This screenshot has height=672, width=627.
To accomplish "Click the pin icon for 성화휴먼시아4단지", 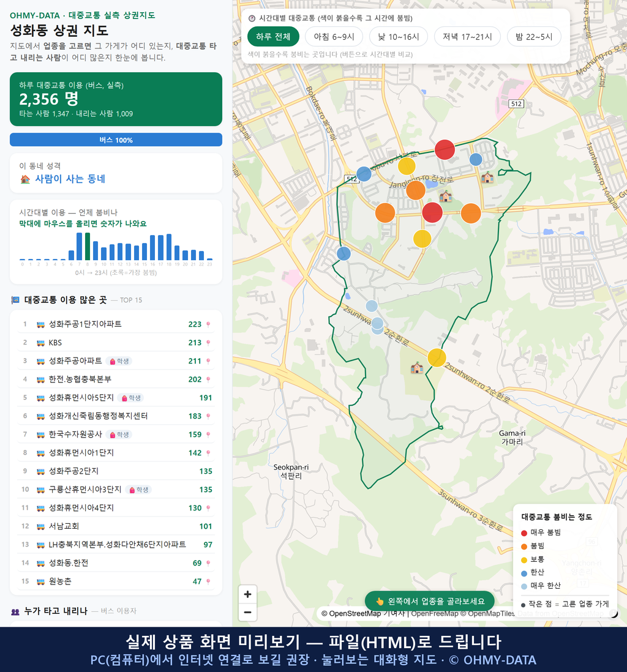I will pyautogui.click(x=208, y=508).
